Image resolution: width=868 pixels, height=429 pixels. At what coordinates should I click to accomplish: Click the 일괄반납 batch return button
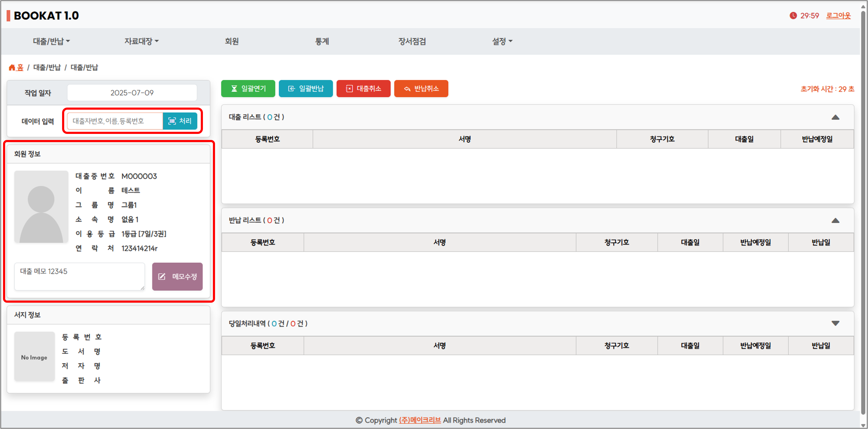[x=306, y=89]
